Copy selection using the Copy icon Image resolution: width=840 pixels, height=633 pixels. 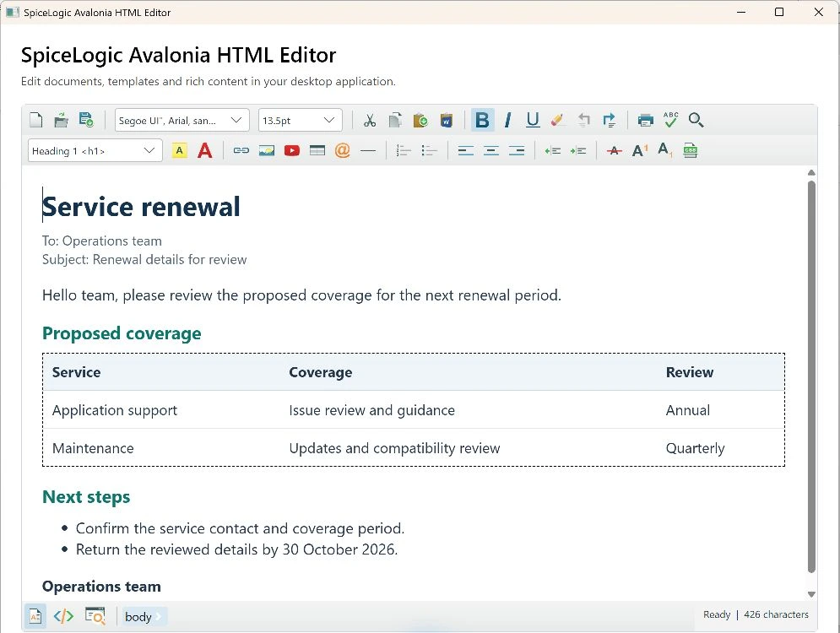pos(395,120)
